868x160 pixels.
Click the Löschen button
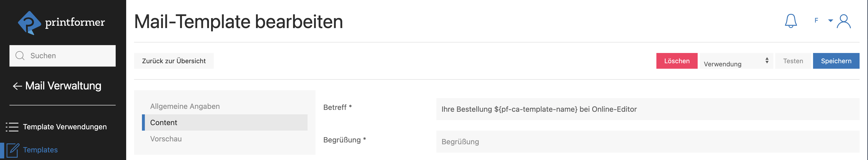pyautogui.click(x=677, y=61)
